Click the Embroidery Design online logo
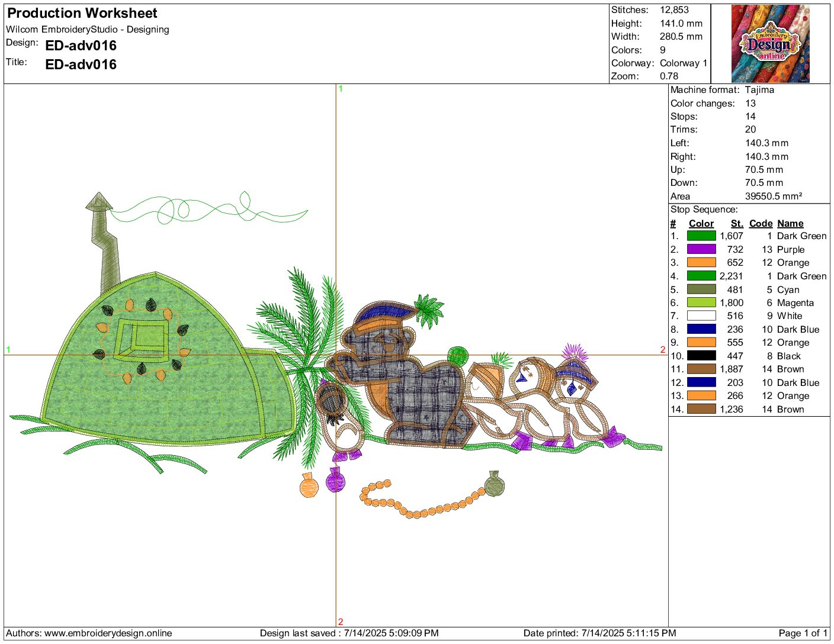The image size is (834, 644). pyautogui.click(x=770, y=44)
